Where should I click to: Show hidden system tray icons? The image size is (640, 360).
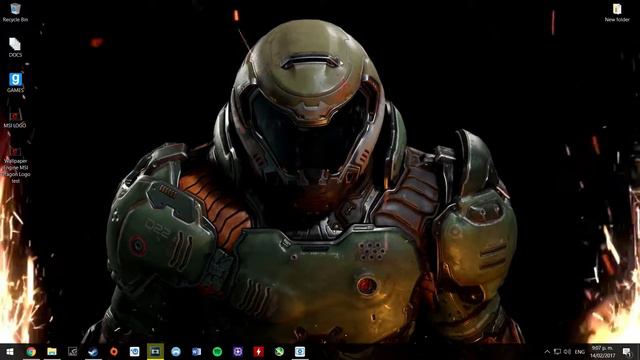[x=547, y=351]
